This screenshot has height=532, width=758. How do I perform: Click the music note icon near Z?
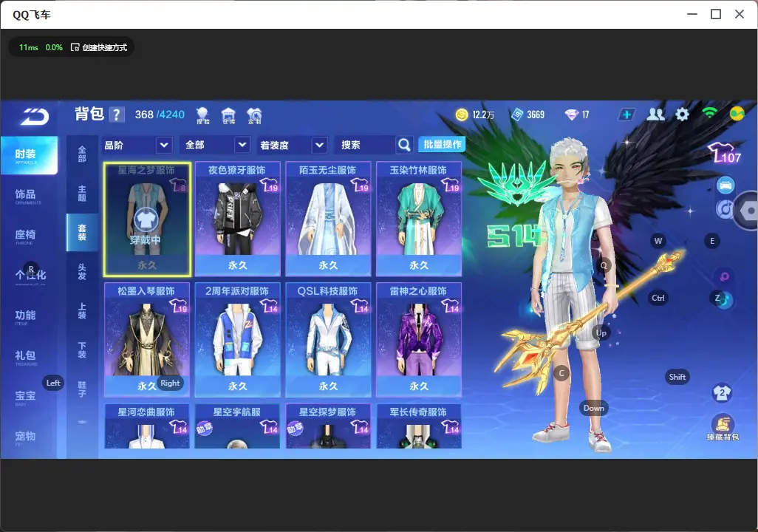(x=725, y=301)
